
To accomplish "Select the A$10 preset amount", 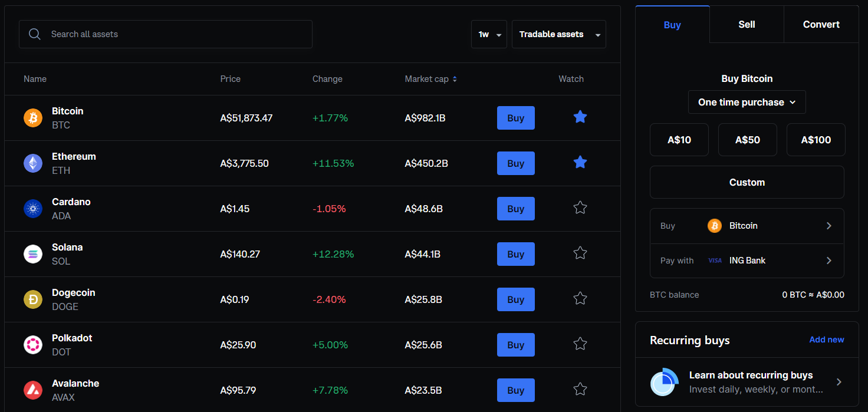I will (x=679, y=140).
